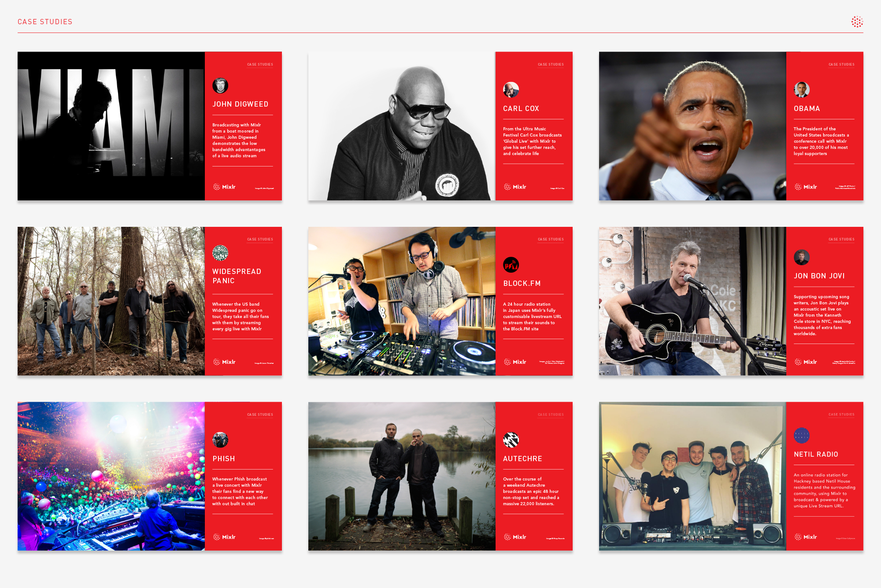Click the Mixlr logo on Widespread Panic card
This screenshot has height=588, width=881.
[x=224, y=362]
